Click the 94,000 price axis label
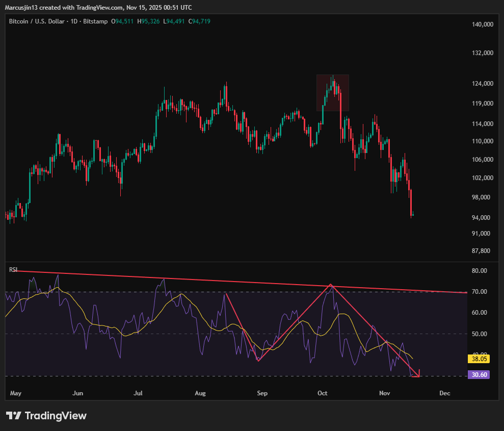 [481, 218]
